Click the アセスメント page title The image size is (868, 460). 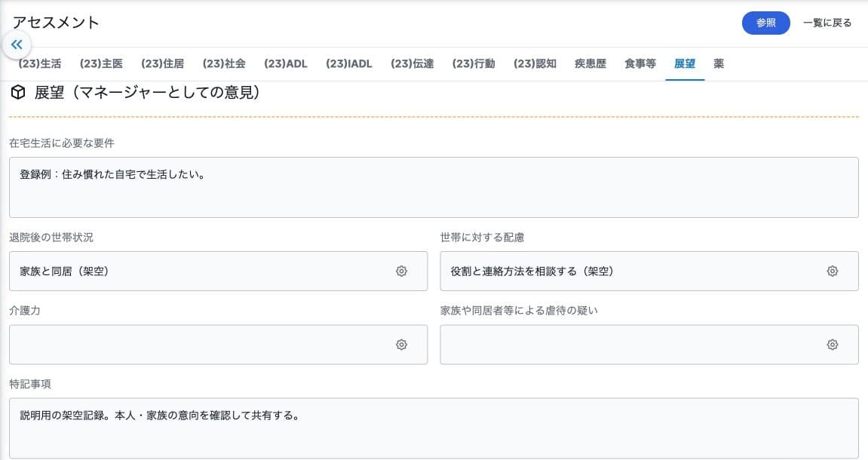point(55,22)
